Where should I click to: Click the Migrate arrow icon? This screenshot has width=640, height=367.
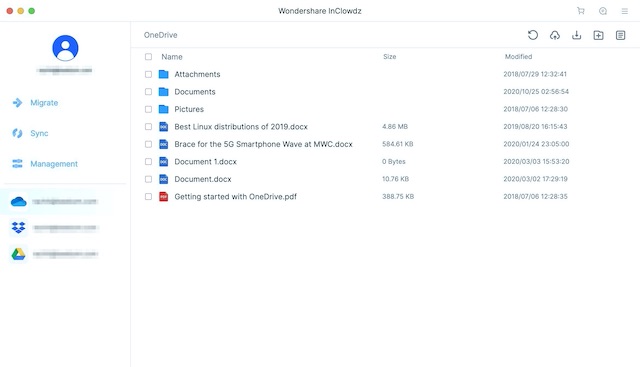(17, 102)
